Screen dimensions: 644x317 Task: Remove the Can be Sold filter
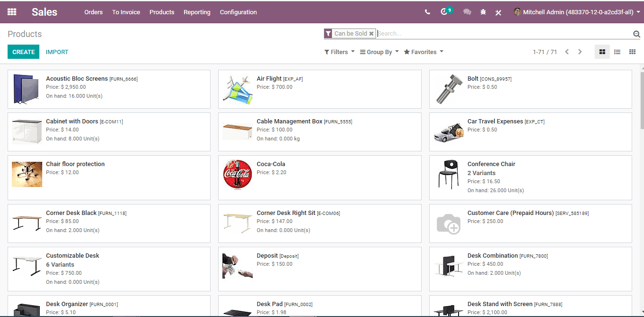371,34
